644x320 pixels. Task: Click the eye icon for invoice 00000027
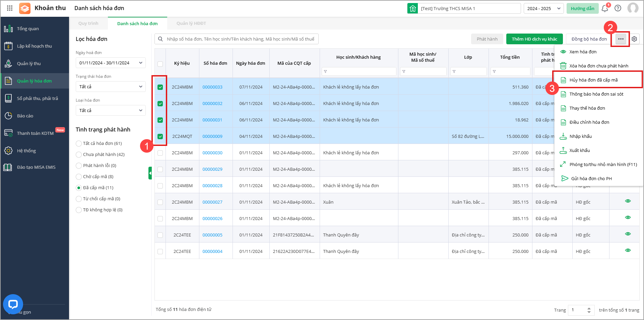pos(628,201)
